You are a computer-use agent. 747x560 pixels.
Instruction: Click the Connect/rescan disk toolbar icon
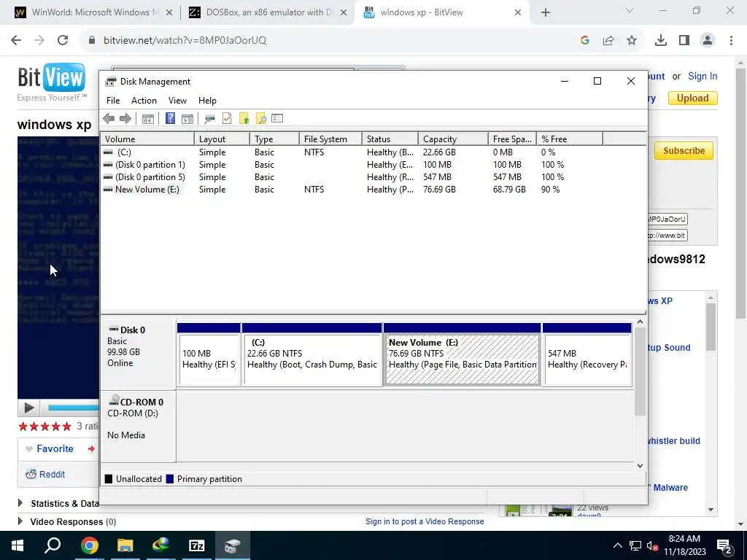coord(209,119)
